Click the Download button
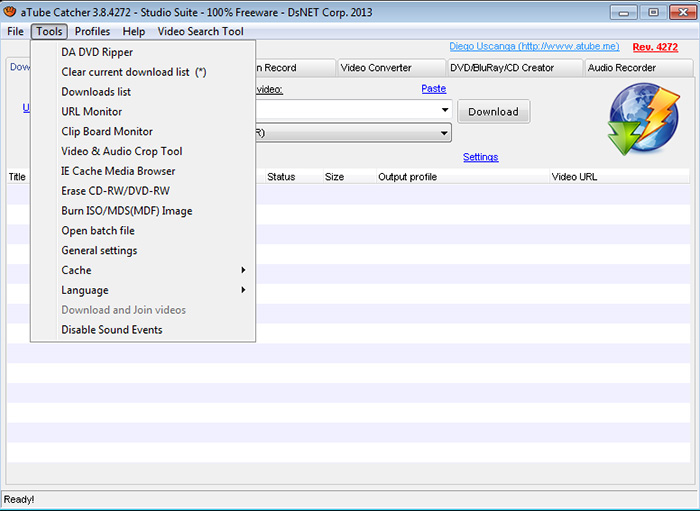 tap(493, 112)
